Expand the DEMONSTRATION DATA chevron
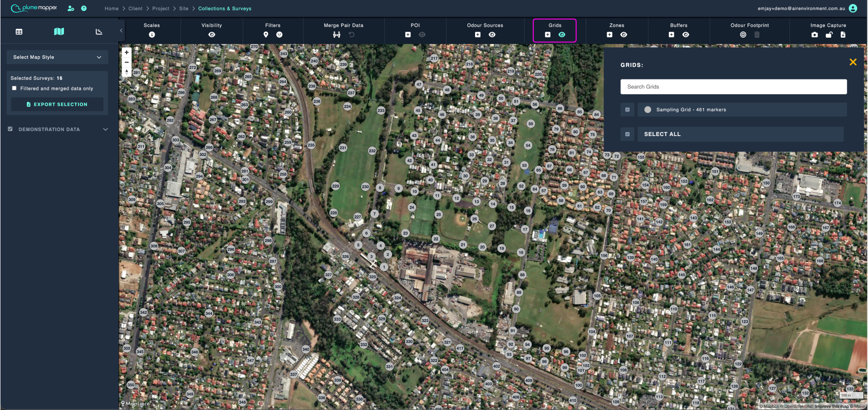This screenshot has width=868, height=410. coord(106,129)
